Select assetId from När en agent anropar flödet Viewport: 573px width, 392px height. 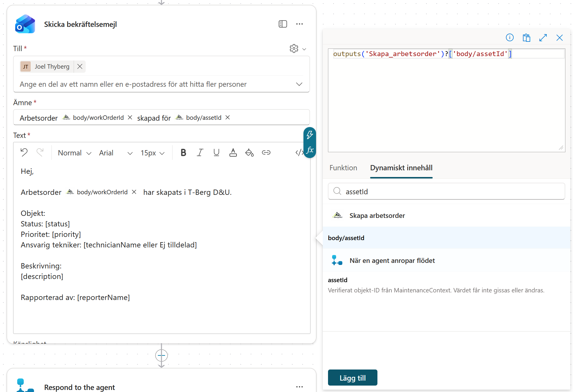pyautogui.click(x=446, y=285)
